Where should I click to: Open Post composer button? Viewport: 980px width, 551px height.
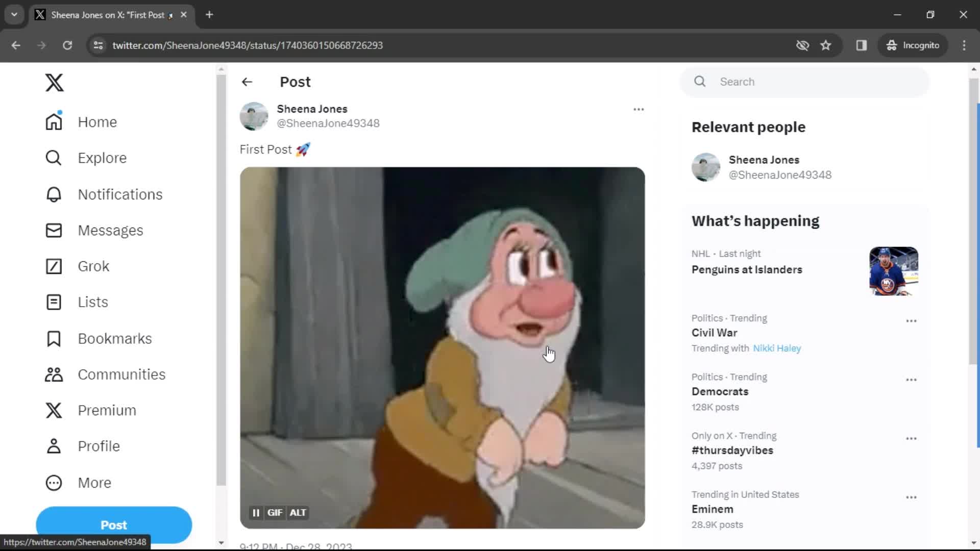[114, 525]
